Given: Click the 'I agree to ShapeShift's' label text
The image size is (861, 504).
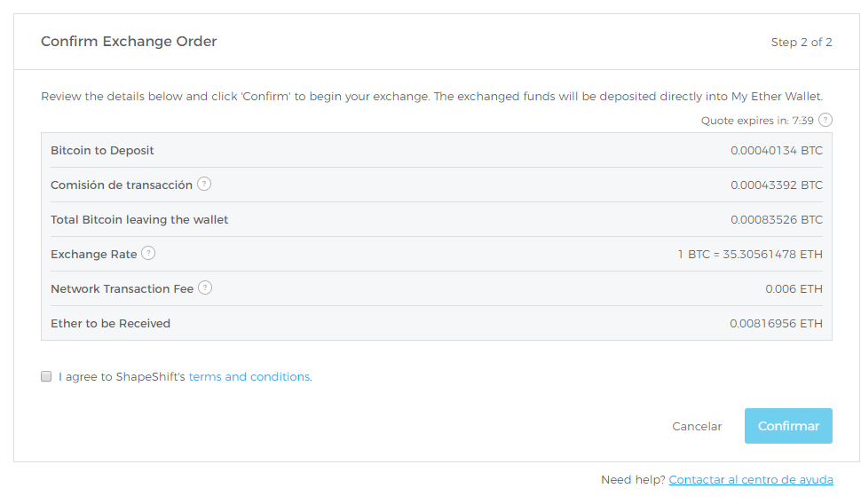Looking at the screenshot, I should (x=122, y=376).
